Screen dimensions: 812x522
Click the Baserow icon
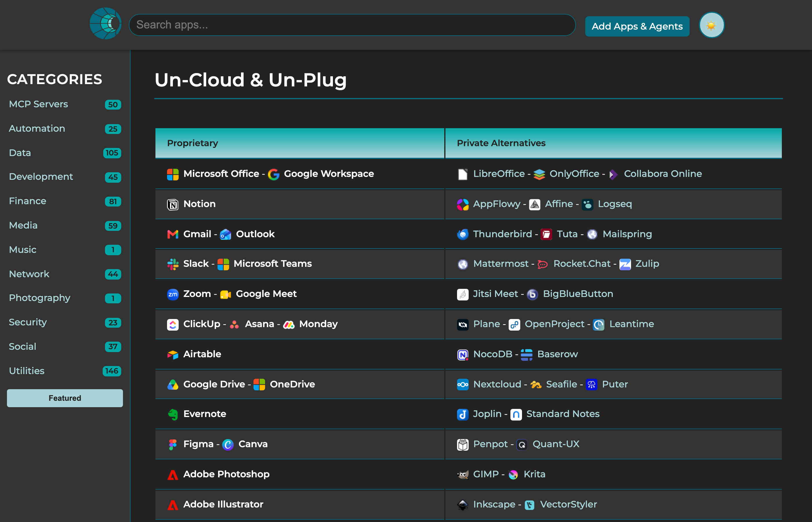527,355
